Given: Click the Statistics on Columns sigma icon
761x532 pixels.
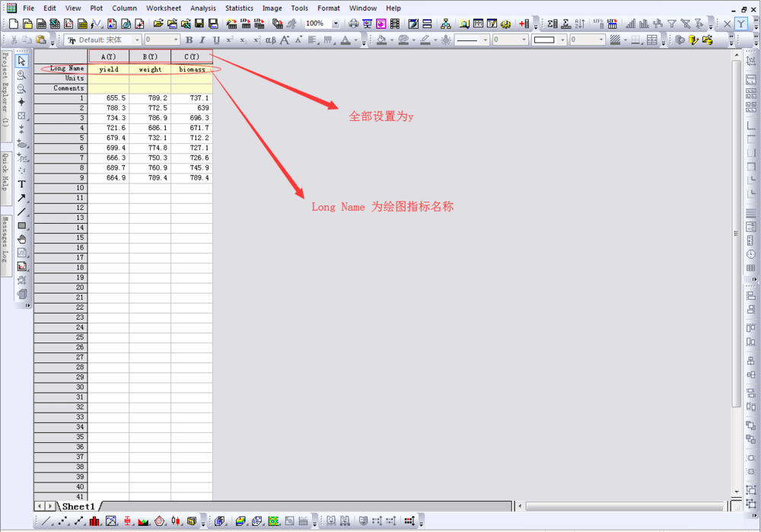Looking at the screenshot, I should 552,24.
